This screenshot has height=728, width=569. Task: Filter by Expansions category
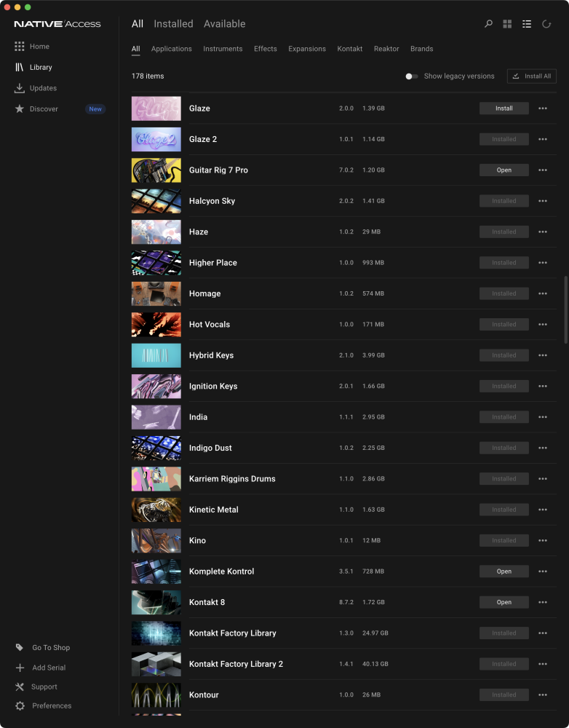[x=307, y=49]
